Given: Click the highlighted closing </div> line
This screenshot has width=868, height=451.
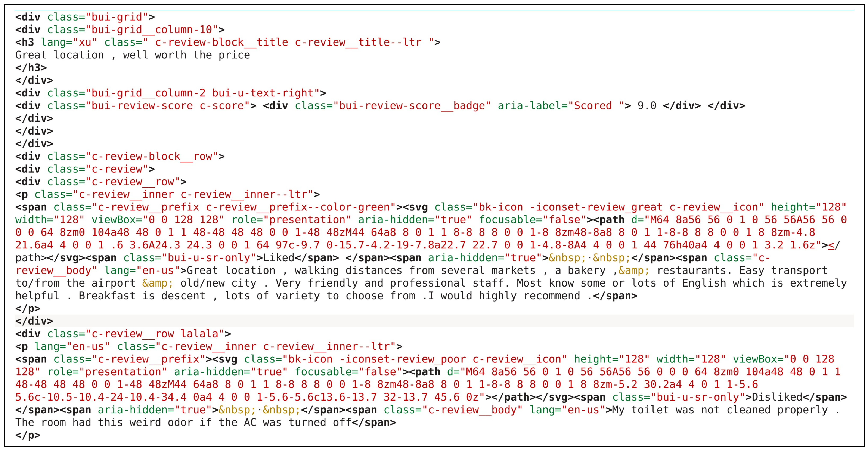Looking at the screenshot, I should pos(34,321).
